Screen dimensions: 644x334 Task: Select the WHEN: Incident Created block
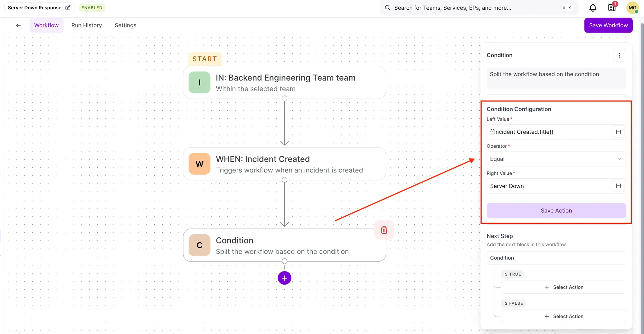coord(284,164)
